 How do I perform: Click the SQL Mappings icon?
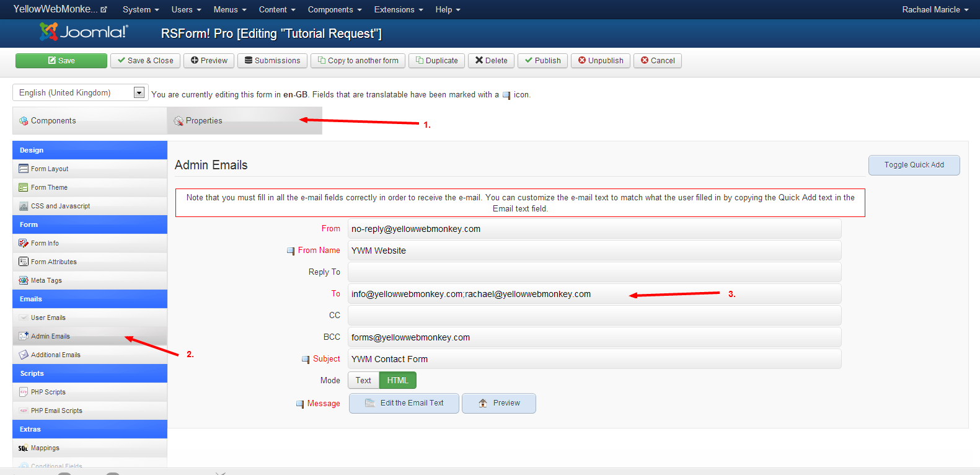click(24, 448)
